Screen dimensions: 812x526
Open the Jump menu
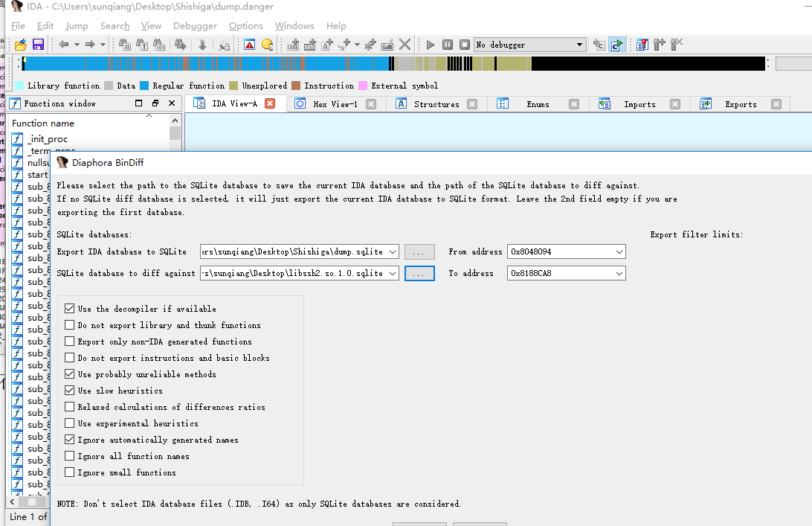point(77,26)
